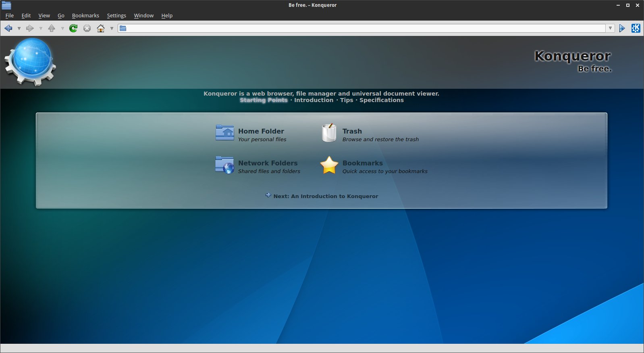Open the Specifications link
This screenshot has height=353, width=644.
coord(382,100)
